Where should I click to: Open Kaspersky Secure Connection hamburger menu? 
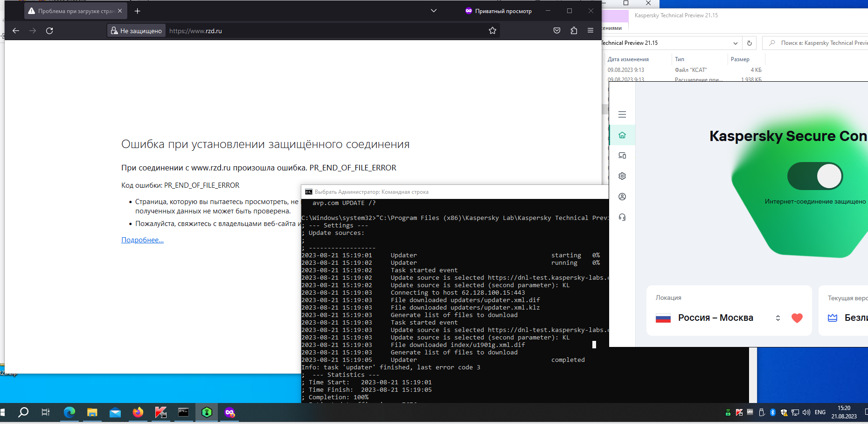[x=622, y=114]
